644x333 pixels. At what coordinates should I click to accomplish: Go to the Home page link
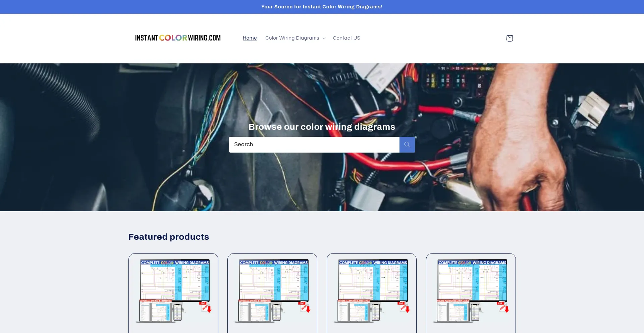[x=250, y=38]
